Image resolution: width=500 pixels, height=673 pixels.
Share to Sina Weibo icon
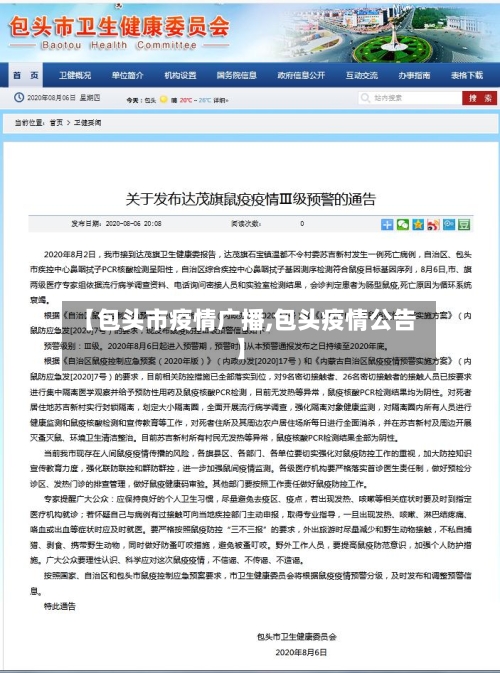[433, 224]
